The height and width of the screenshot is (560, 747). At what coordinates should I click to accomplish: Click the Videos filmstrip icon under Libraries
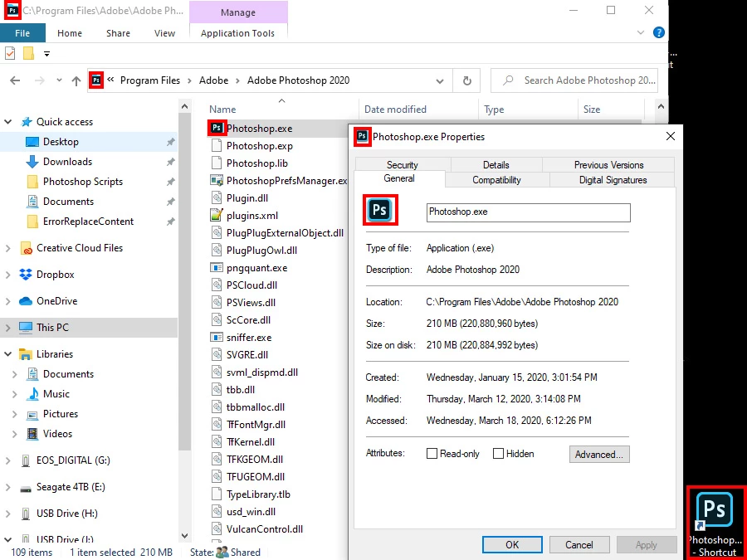tap(32, 433)
